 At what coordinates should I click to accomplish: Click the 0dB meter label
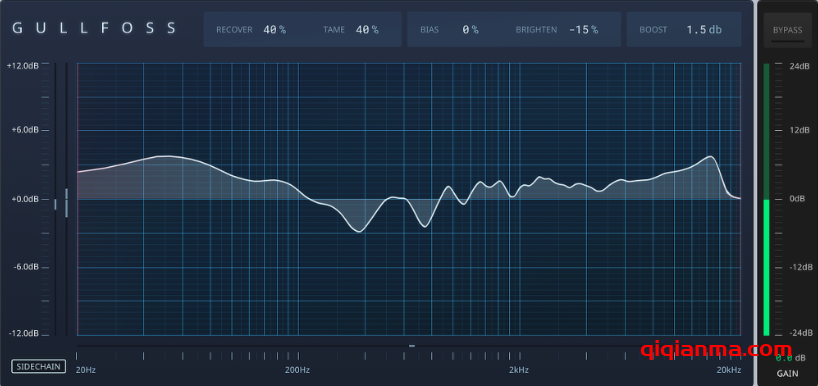point(797,199)
